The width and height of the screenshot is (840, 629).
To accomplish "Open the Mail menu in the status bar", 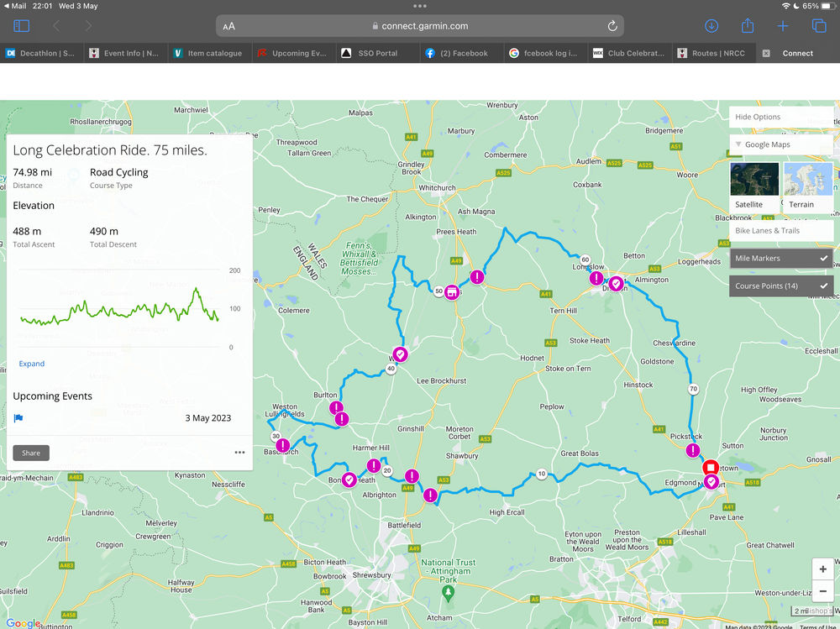I will pos(18,6).
